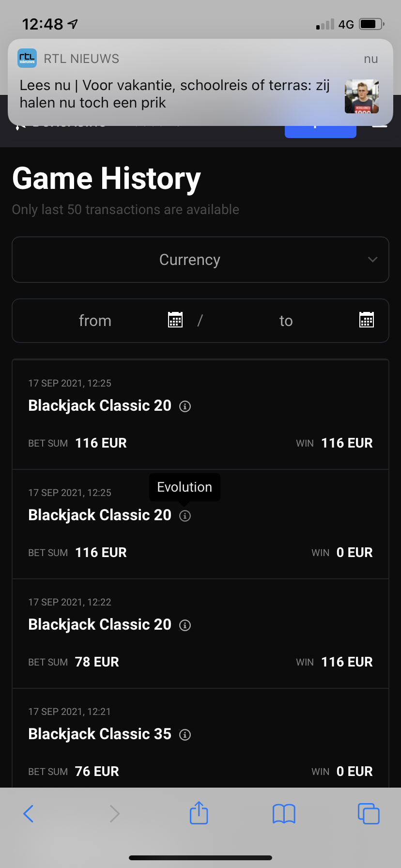Tap the Evolution provider tooltip
Image resolution: width=401 pixels, height=868 pixels.
[x=185, y=487]
